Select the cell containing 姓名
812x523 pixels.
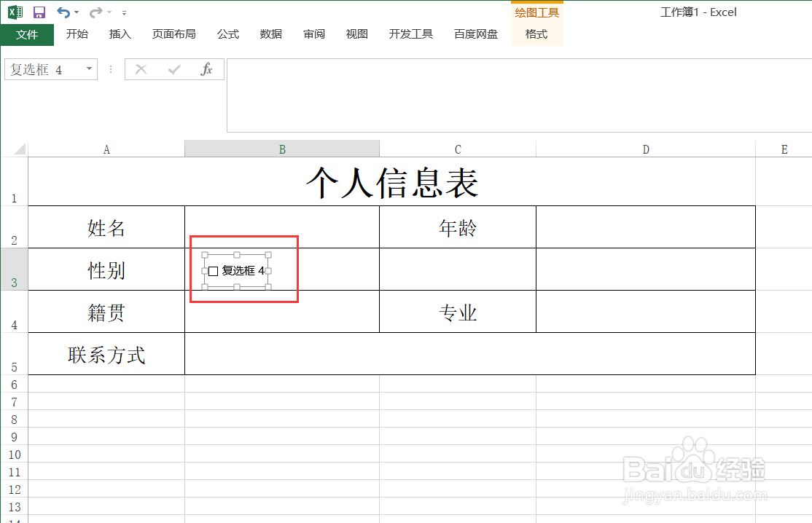tap(106, 227)
